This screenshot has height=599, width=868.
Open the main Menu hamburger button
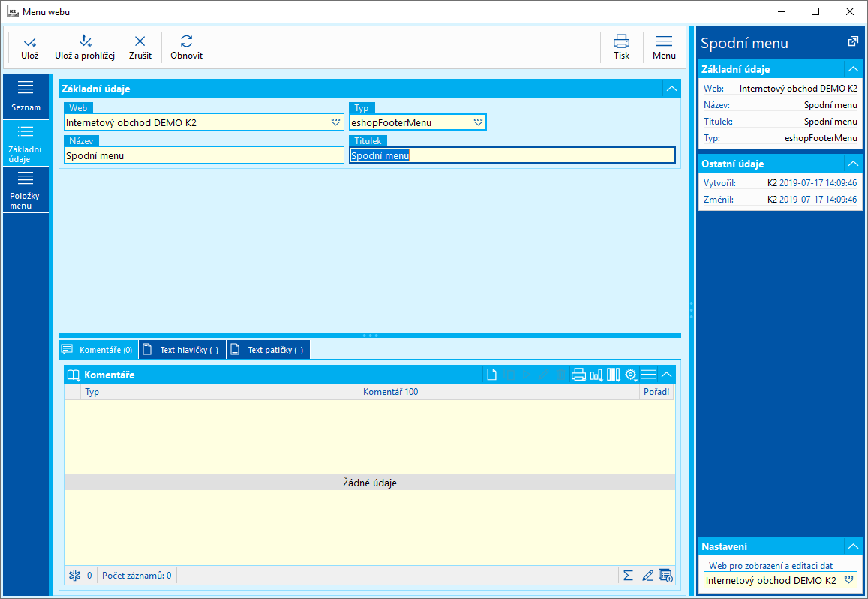point(664,47)
